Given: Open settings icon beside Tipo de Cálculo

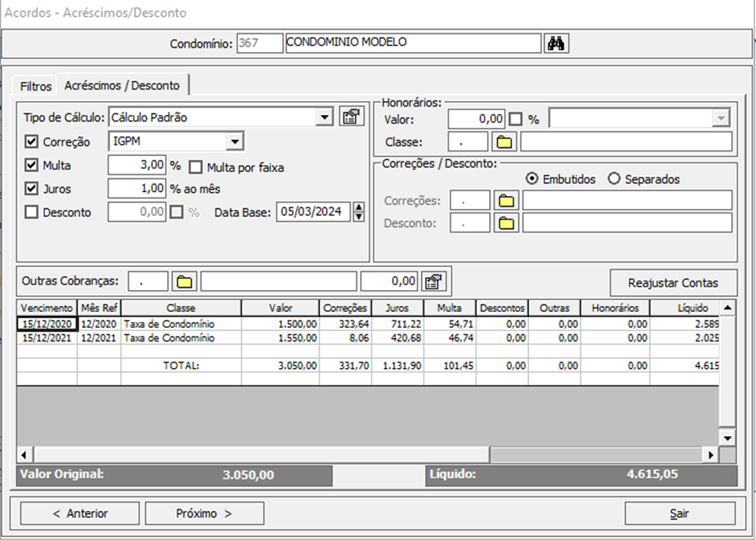Looking at the screenshot, I should pos(352,117).
